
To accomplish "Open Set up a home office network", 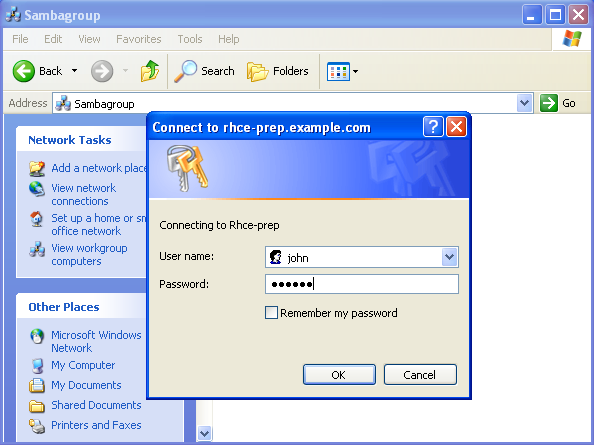I will coord(98,224).
